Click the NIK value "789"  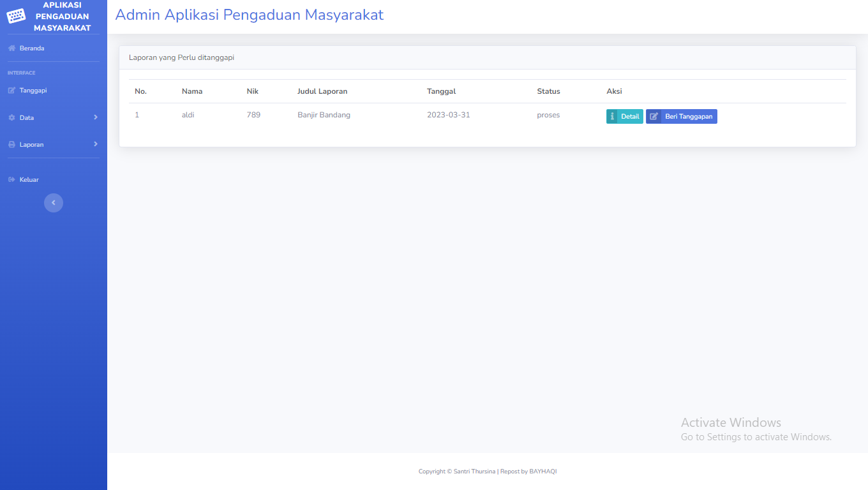pos(253,115)
